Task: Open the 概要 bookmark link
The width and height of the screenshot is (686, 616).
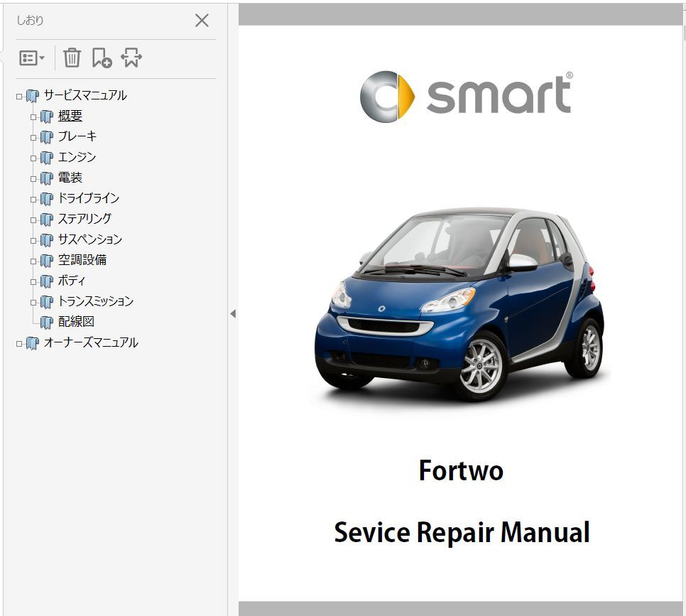Action: pos(70,116)
